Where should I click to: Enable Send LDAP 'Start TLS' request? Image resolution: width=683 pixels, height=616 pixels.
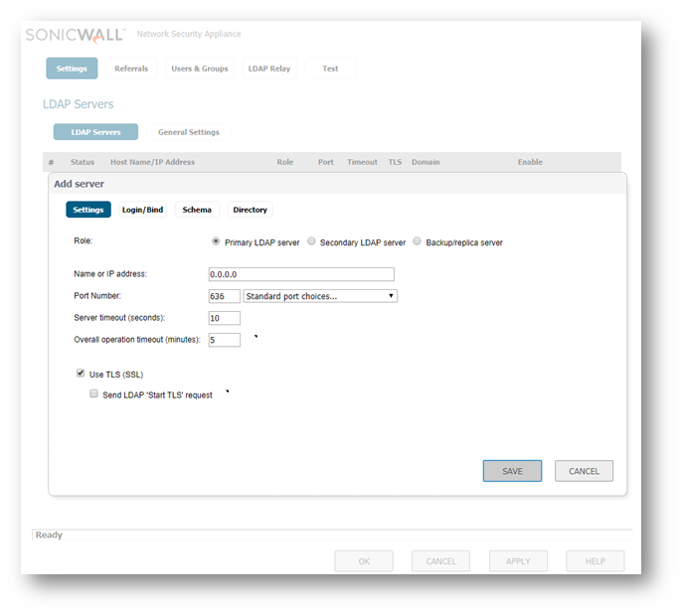tap(94, 393)
